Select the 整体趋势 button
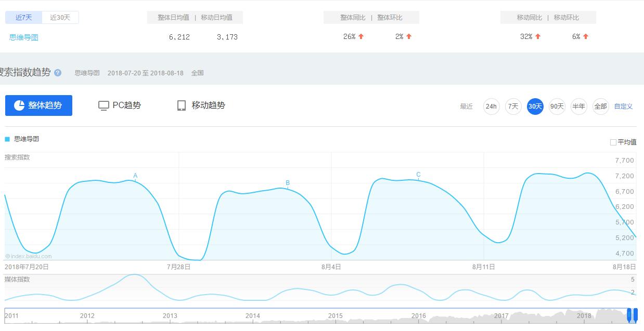Viewport: 644px width, 331px height. [38, 105]
